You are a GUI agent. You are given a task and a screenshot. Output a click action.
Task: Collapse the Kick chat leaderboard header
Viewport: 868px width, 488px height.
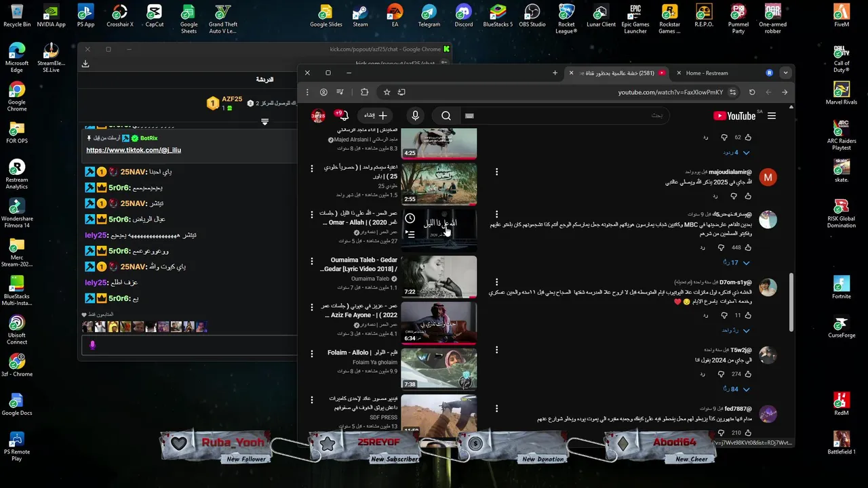tap(264, 122)
